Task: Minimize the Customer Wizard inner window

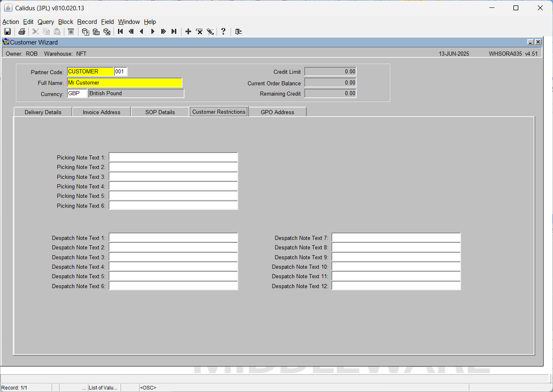Action: click(531, 42)
